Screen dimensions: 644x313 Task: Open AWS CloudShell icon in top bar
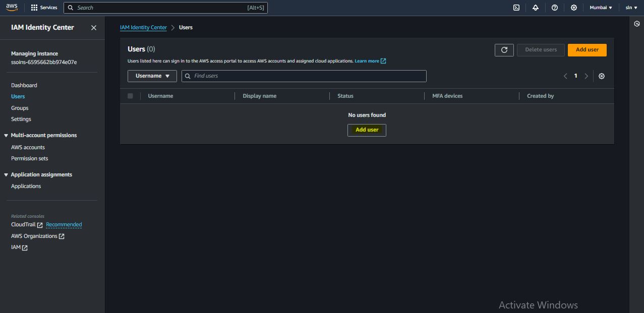tap(516, 8)
